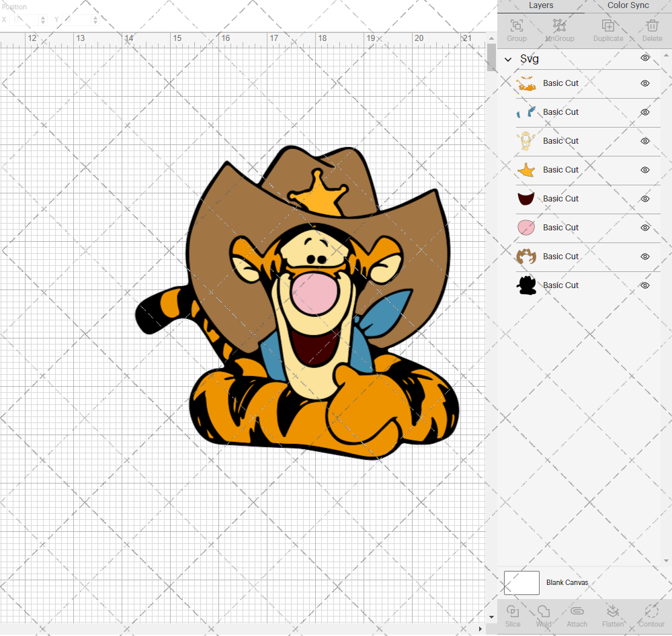Click canvas scroll up arrow
This screenshot has height=636, width=672.
pyautogui.click(x=492, y=38)
